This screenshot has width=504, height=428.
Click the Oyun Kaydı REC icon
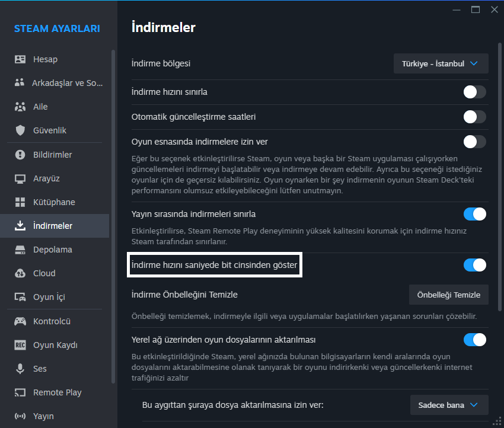click(x=20, y=345)
